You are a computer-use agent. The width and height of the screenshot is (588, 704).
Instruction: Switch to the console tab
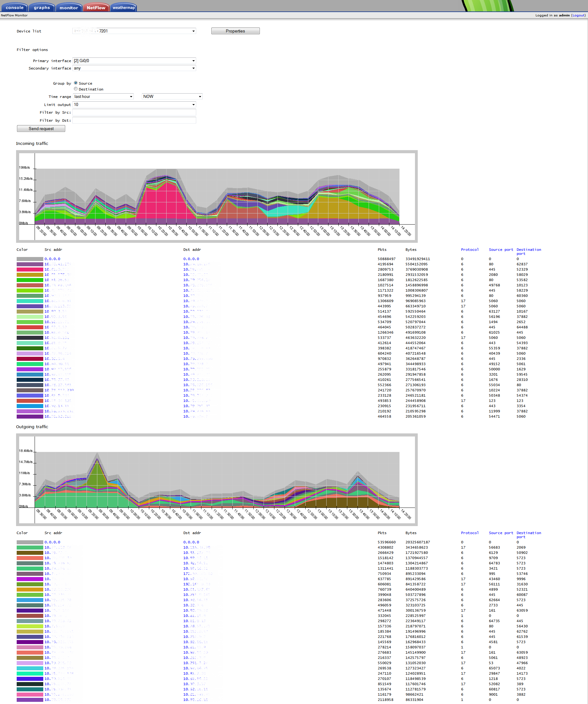click(15, 7)
